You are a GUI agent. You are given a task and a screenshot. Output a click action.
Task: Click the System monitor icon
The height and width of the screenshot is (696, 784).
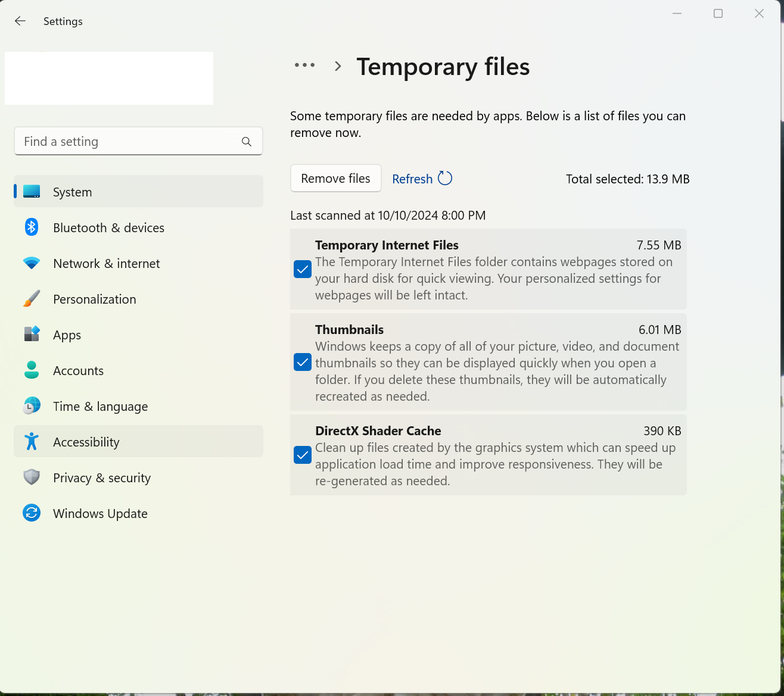pyautogui.click(x=32, y=192)
